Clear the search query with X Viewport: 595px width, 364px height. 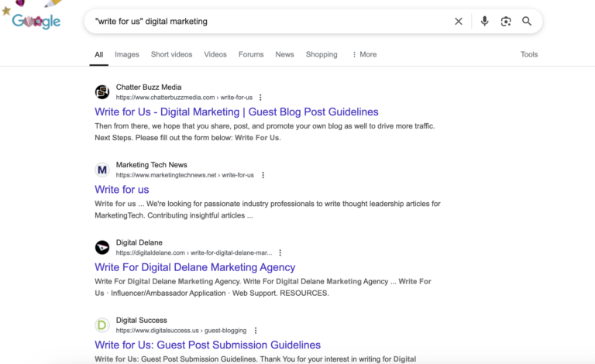coord(459,21)
